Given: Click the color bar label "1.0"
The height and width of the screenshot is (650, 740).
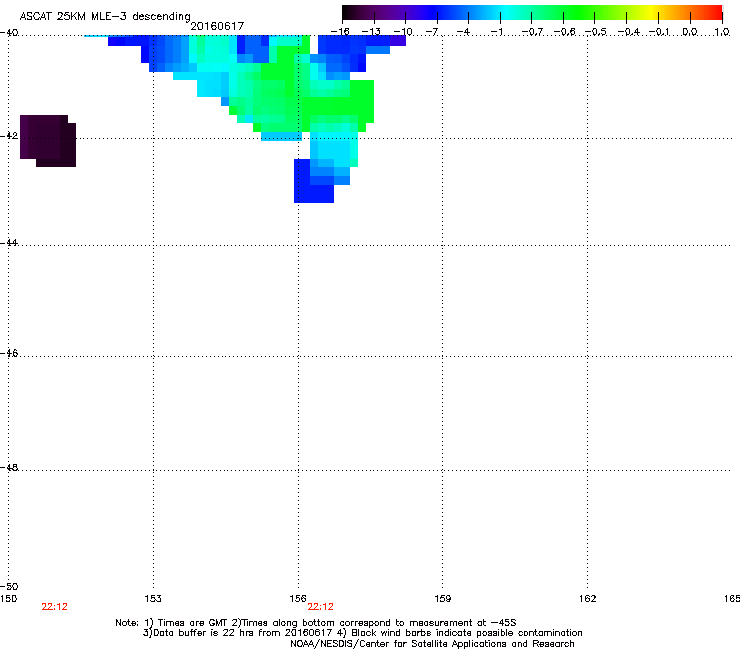Looking at the screenshot, I should 722,32.
